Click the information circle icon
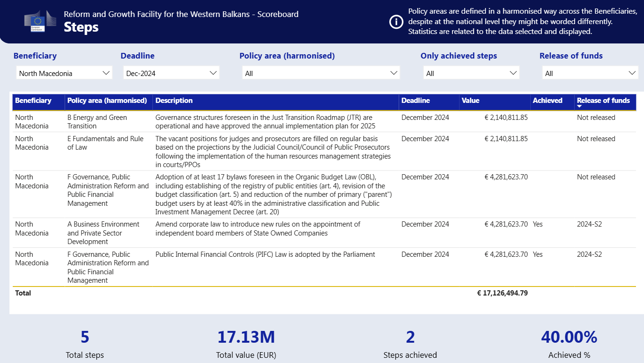The width and height of the screenshot is (644, 363). [x=396, y=22]
